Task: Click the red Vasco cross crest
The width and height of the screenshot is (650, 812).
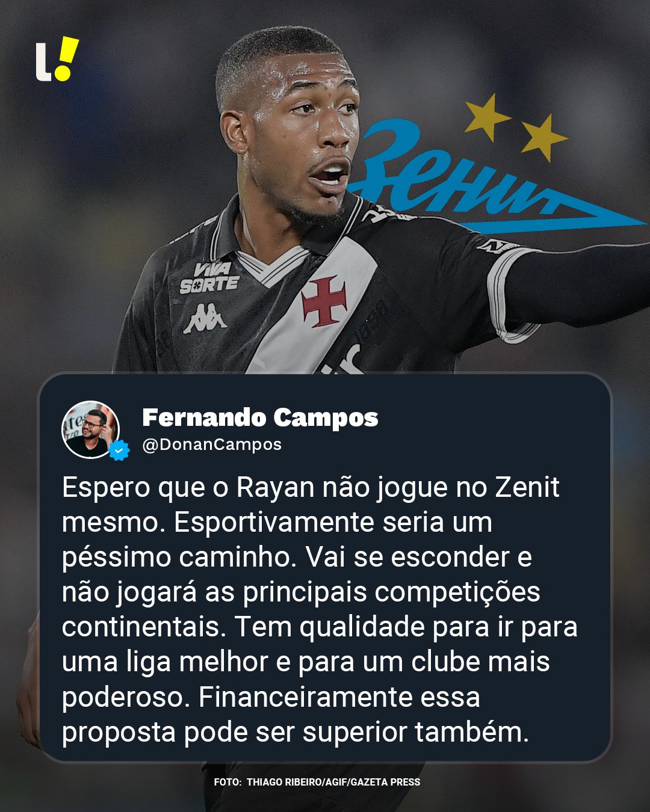Action: (x=324, y=301)
